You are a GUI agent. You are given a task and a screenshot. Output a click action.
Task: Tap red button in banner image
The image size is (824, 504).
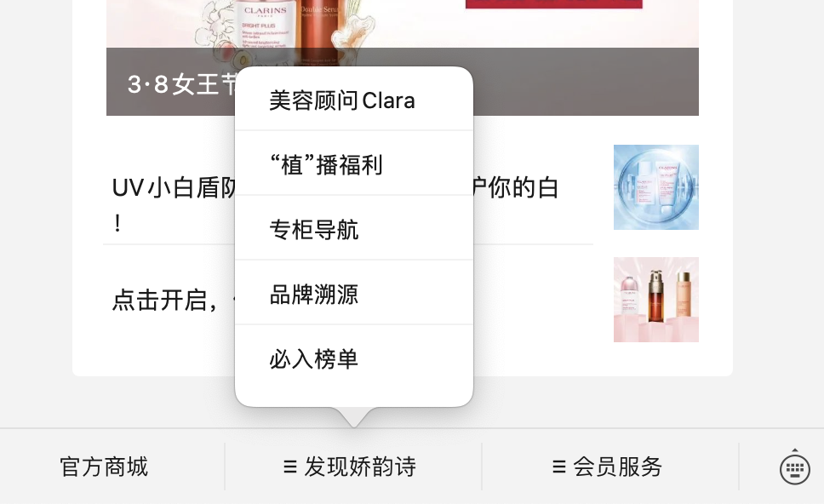tap(554, 4)
